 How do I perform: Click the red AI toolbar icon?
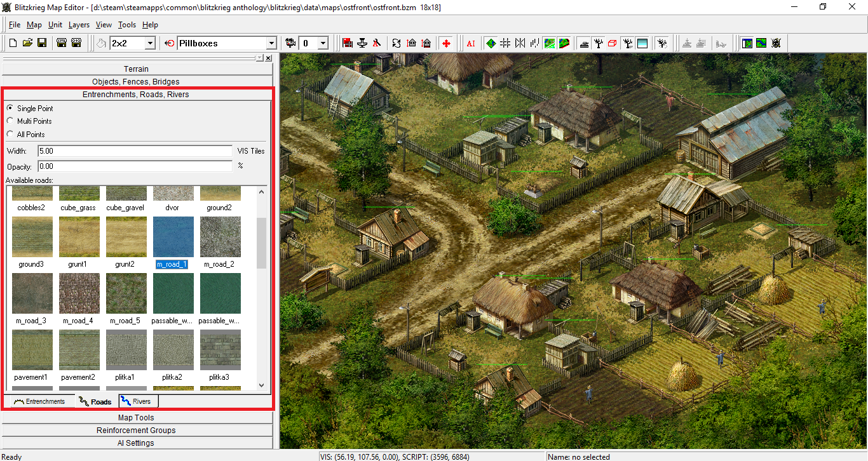point(471,43)
